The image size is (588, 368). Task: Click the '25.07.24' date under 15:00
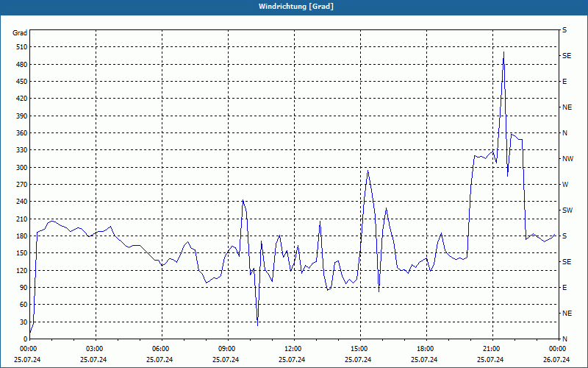(x=358, y=359)
